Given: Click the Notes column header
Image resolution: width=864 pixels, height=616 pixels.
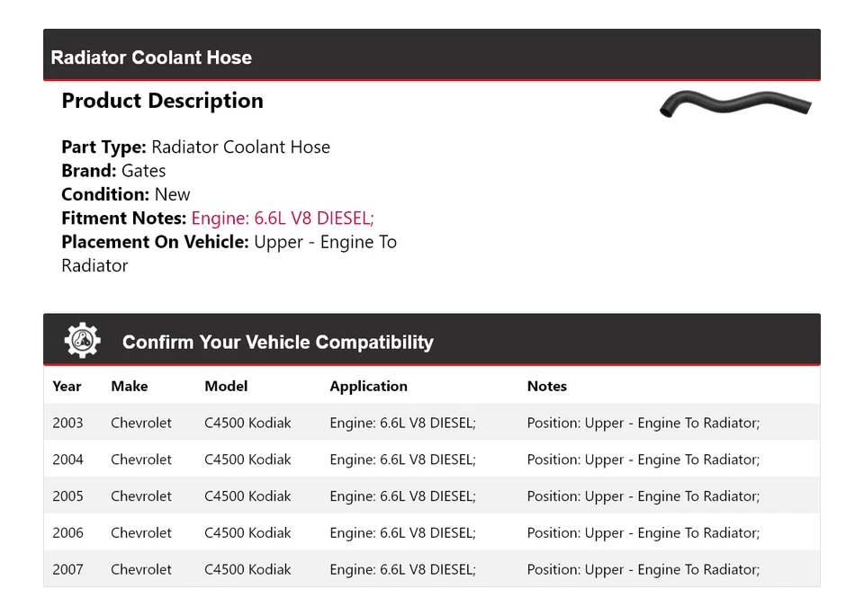Looking at the screenshot, I should click(547, 386).
